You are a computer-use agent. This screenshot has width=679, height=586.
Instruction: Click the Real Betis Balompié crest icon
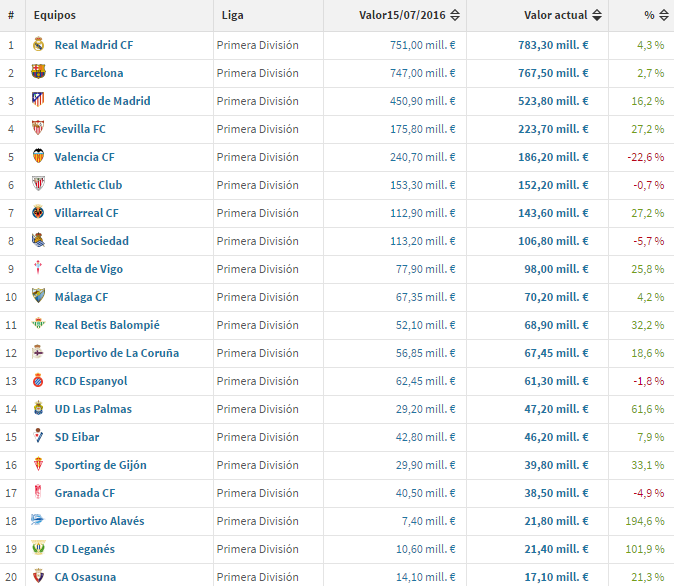[x=39, y=324]
